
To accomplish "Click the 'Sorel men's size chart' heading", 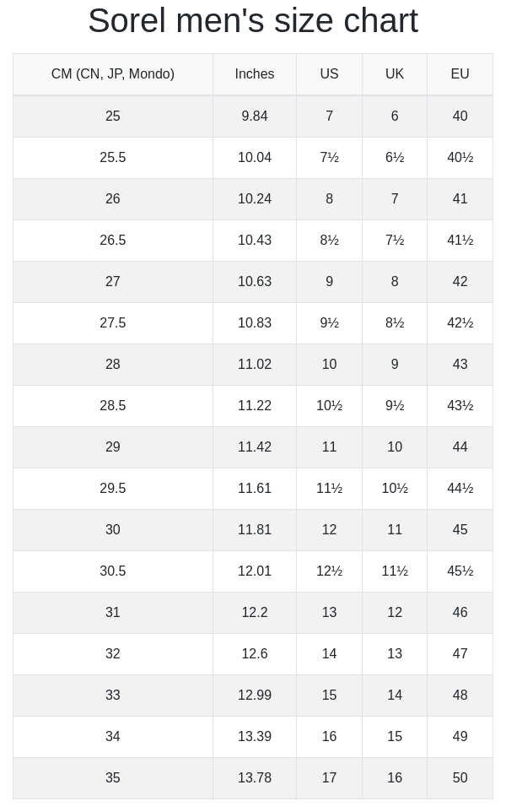I will point(253,21).
